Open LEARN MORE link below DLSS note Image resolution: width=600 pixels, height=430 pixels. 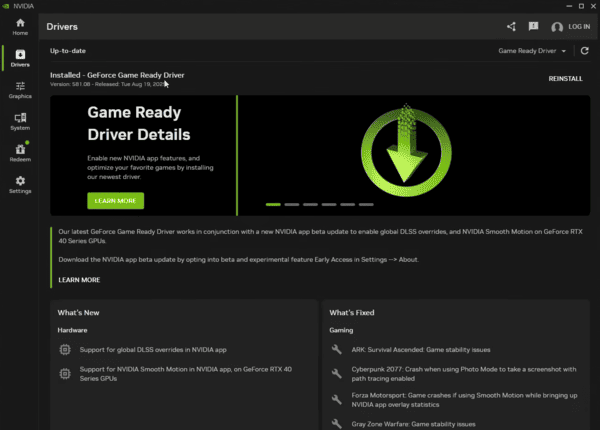tap(79, 280)
